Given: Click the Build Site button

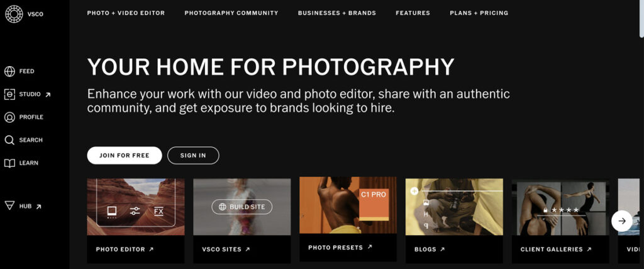Looking at the screenshot, I should 242,207.
